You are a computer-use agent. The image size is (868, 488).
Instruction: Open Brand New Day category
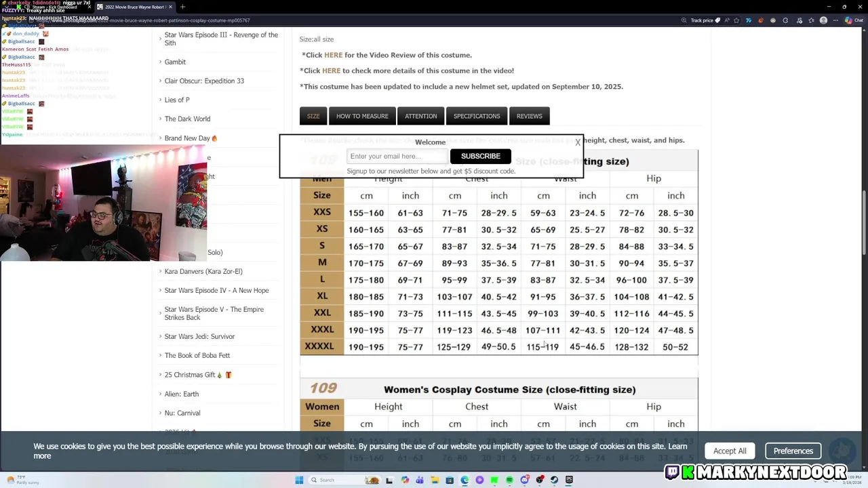click(x=191, y=138)
